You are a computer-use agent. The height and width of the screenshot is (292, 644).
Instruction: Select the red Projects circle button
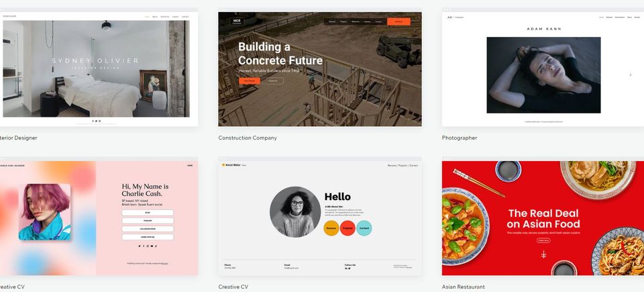pyautogui.click(x=347, y=228)
